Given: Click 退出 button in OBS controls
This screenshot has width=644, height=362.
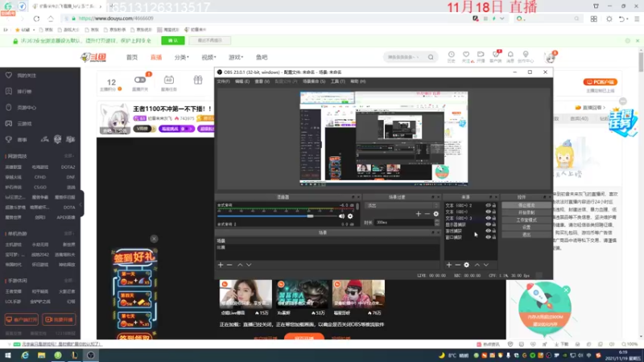Looking at the screenshot, I should (x=526, y=235).
